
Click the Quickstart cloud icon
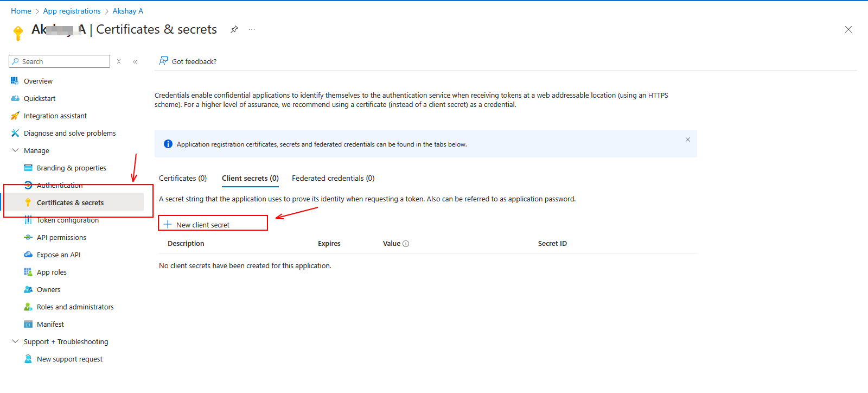coord(15,98)
